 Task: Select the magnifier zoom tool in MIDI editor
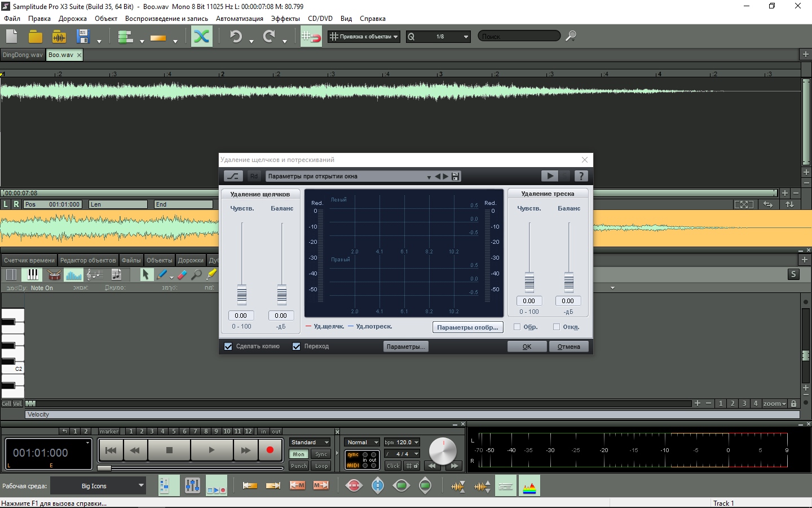196,275
